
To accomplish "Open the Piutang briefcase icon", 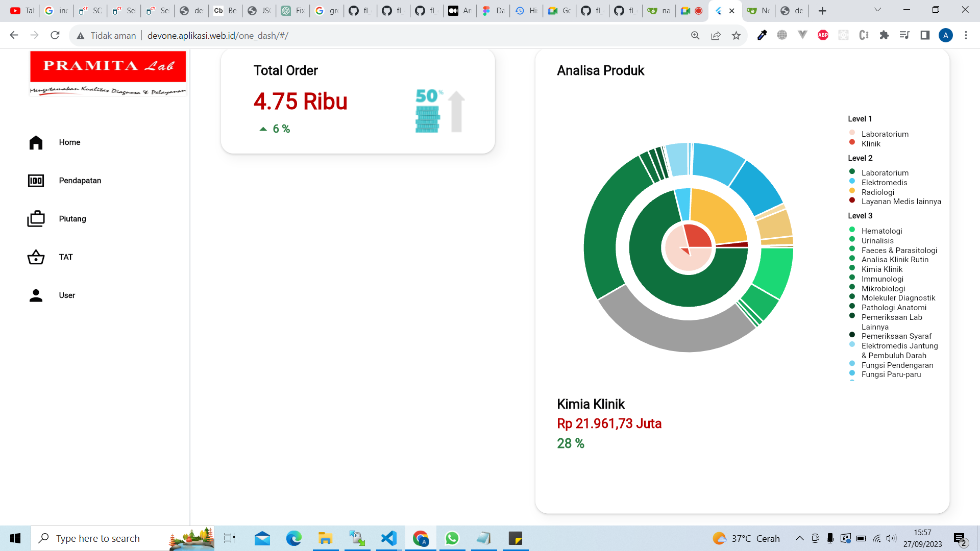I will pyautogui.click(x=36, y=219).
